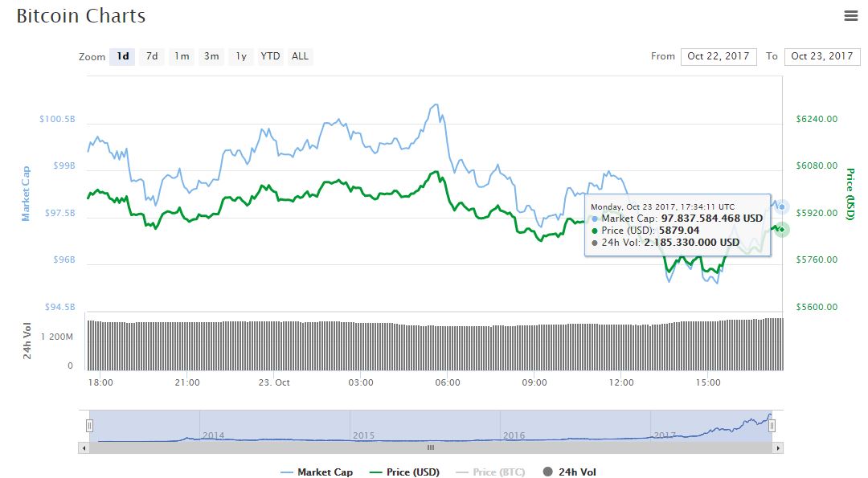Image resolution: width=868 pixels, height=478 pixels.
Task: Click the navigator scrollbar center grip
Action: 431,448
